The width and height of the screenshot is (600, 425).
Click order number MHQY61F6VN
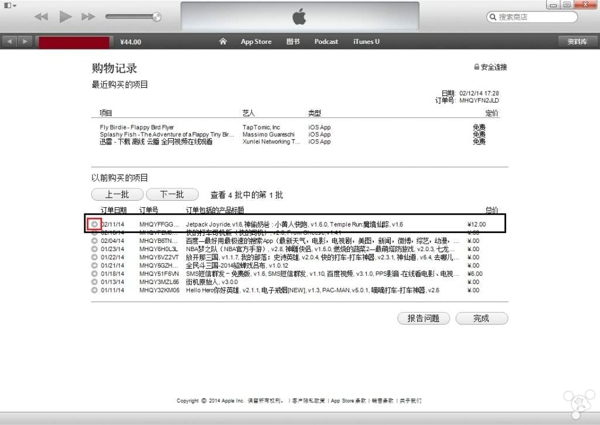159,274
